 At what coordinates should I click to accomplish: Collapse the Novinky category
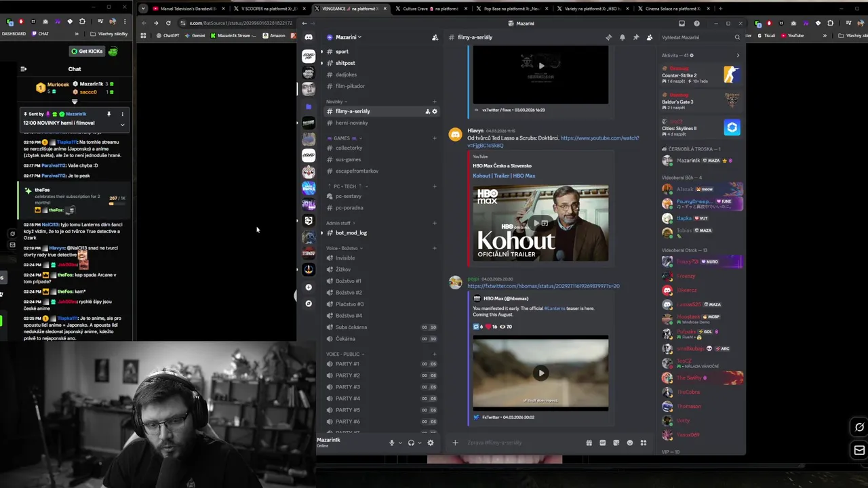(337, 102)
